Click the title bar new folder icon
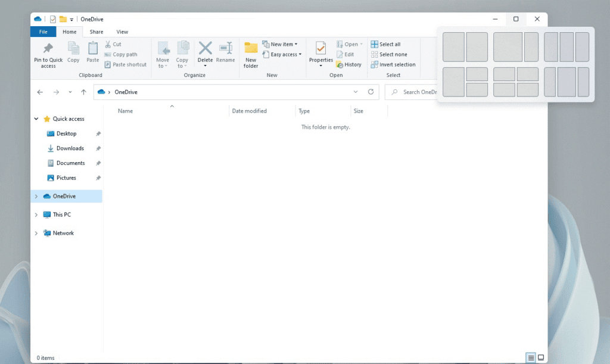Image resolution: width=610 pixels, height=364 pixels. click(63, 19)
